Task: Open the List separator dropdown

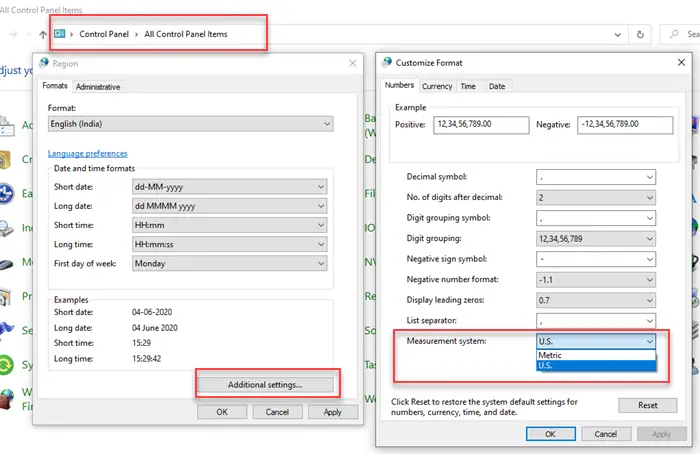Action: pyautogui.click(x=596, y=321)
